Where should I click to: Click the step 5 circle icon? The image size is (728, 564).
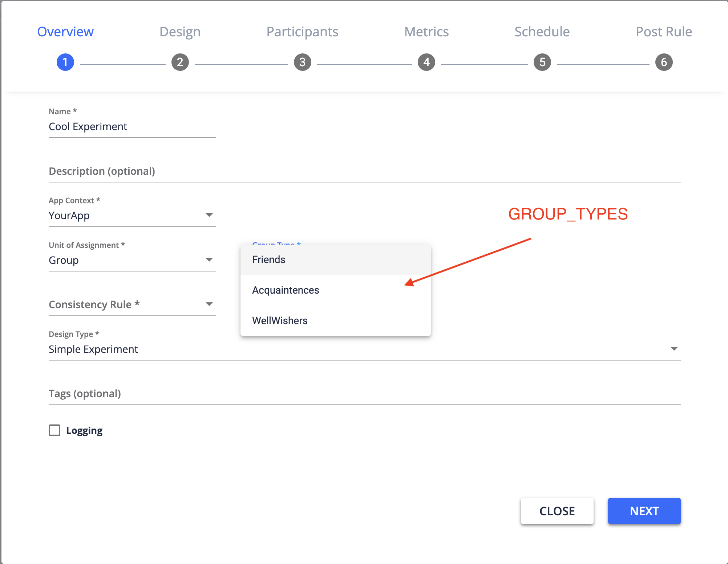(542, 63)
